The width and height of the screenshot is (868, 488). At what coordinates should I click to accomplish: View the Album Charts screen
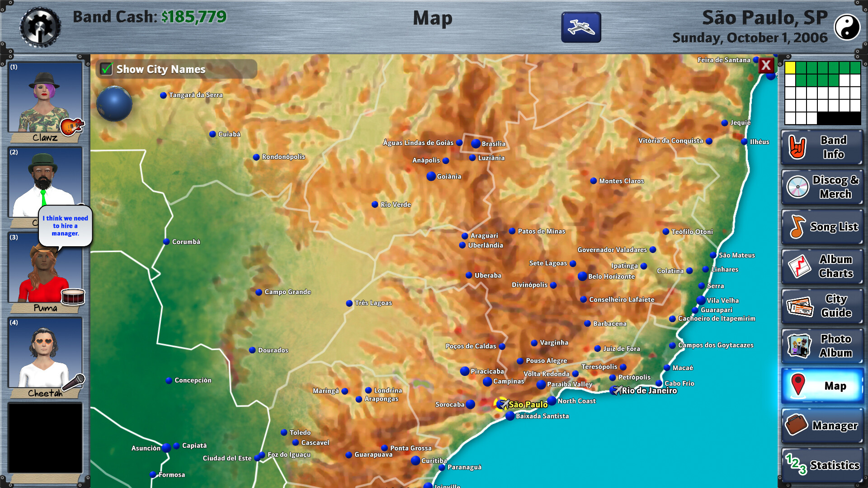[x=822, y=266]
